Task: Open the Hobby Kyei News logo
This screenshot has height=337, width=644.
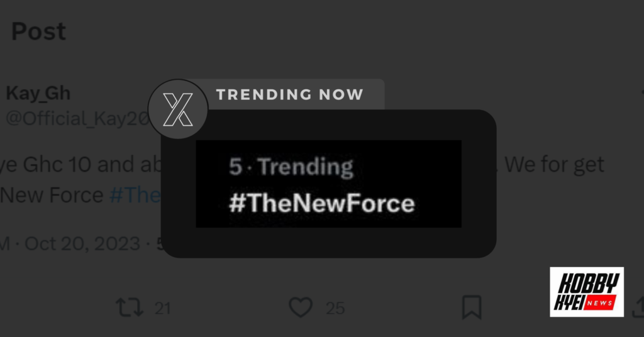Action: 587,292
